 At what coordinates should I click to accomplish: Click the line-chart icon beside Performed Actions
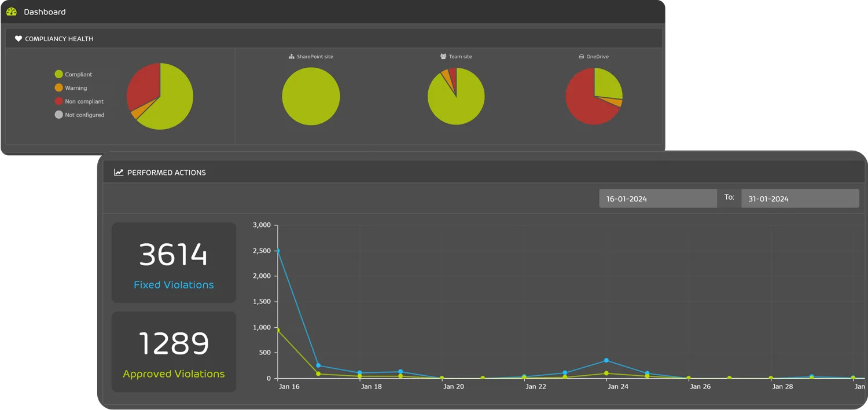pyautogui.click(x=118, y=172)
